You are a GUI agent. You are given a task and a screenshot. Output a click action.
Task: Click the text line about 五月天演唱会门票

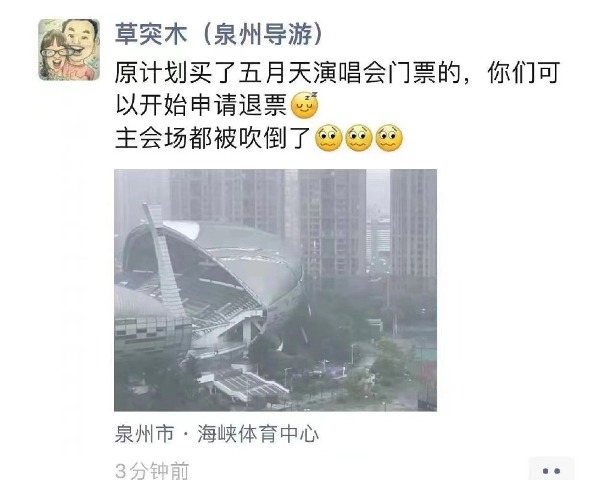click(x=337, y=73)
